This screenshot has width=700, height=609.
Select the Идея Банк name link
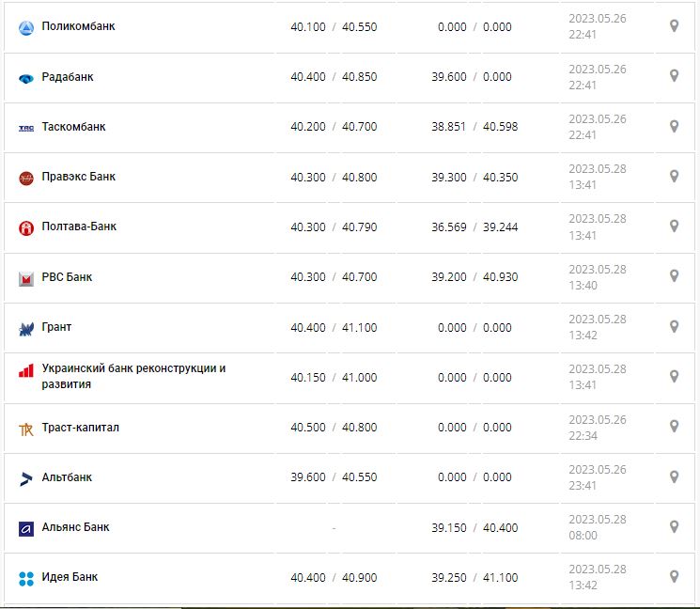[70, 577]
